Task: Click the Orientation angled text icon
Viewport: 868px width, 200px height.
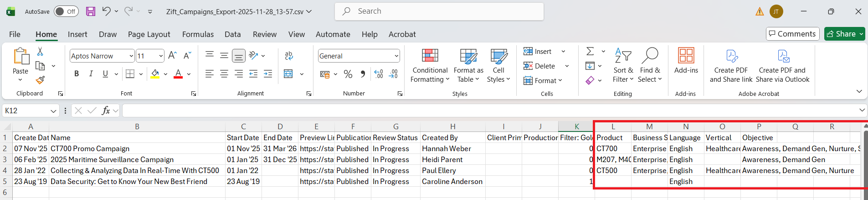Action: coord(254,55)
